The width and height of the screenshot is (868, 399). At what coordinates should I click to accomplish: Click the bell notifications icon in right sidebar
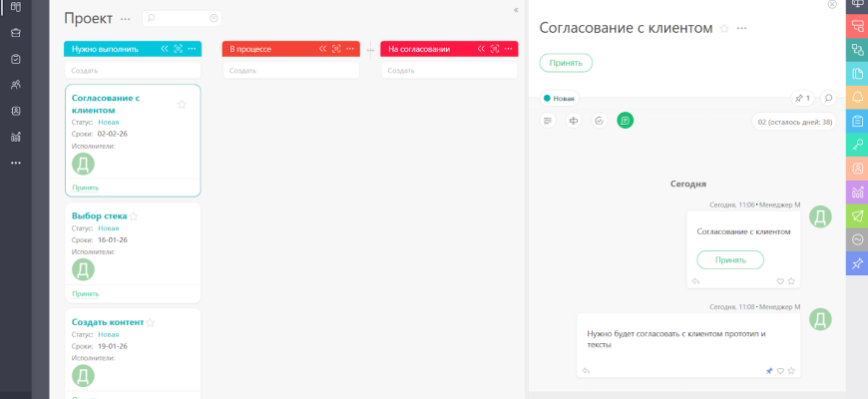point(857,97)
